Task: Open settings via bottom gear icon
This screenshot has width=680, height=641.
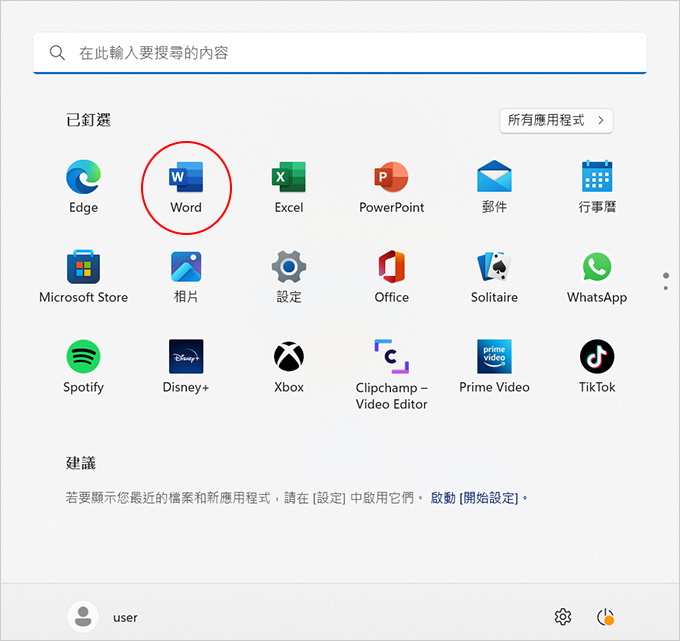Action: click(x=563, y=617)
